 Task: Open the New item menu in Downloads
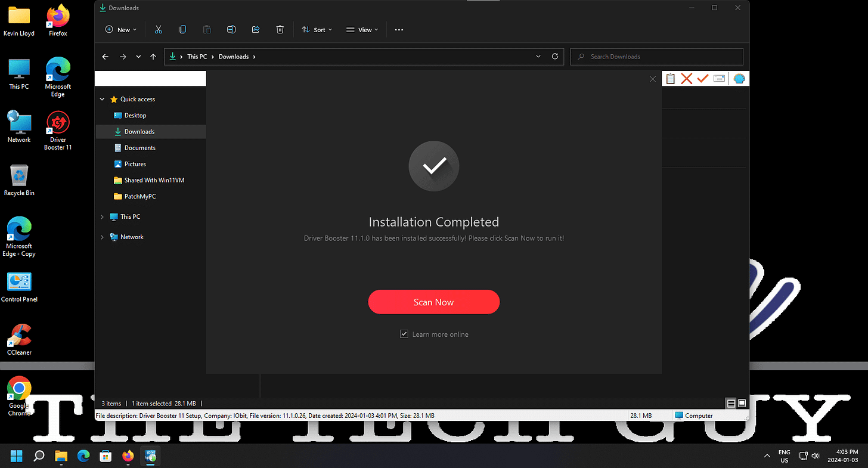(120, 29)
